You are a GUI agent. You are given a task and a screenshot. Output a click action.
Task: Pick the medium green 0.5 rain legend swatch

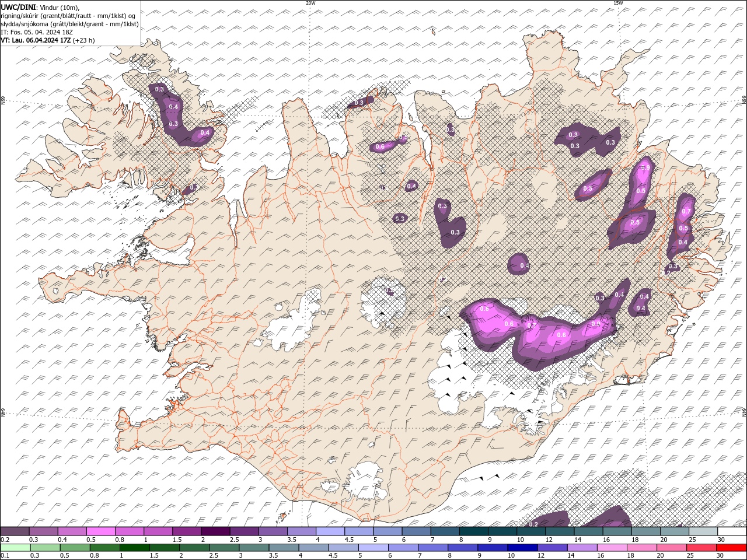[x=75, y=548]
